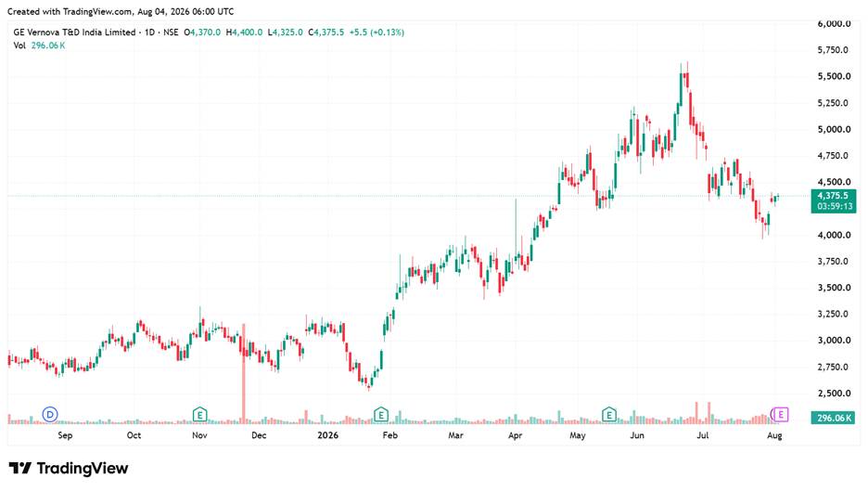The height and width of the screenshot is (491, 868).
Task: Click the Vol 296.06 K indicator legend
Action: coord(39,45)
